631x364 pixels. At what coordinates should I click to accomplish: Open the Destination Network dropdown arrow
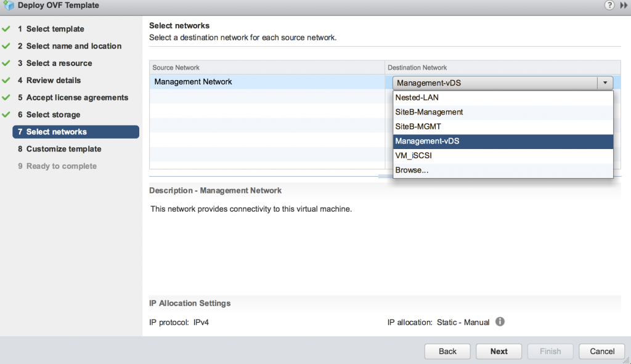pyautogui.click(x=605, y=83)
